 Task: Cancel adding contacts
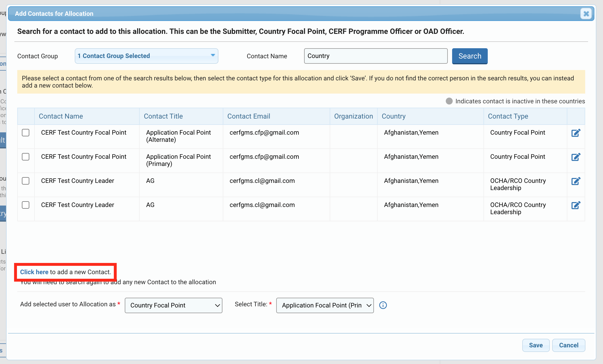pos(569,345)
